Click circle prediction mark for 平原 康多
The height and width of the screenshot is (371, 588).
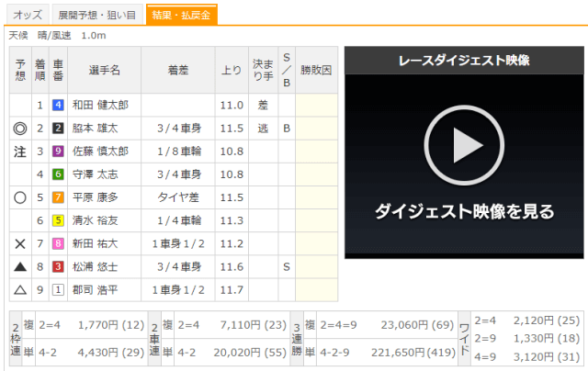(20, 197)
